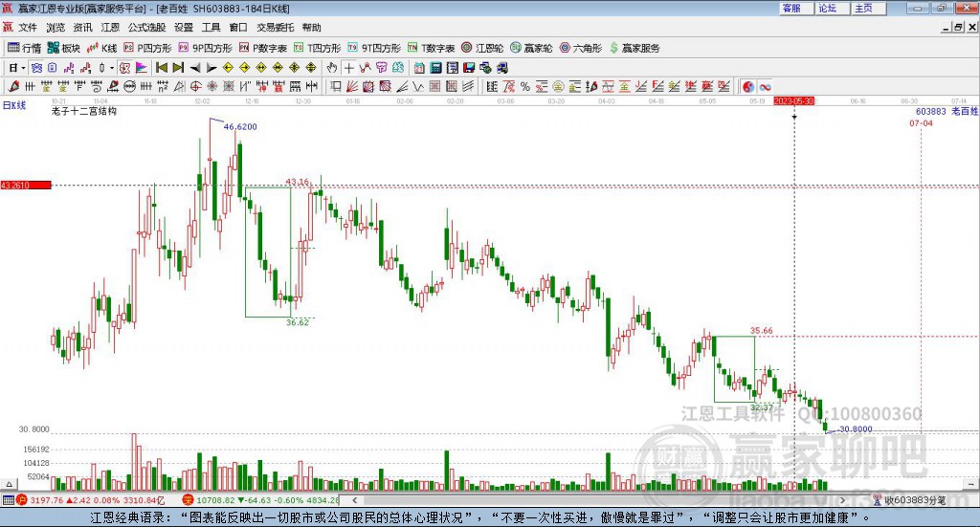This screenshot has height=527, width=980.
Task: Open the 9P四方形 tool
Action: click(x=205, y=48)
